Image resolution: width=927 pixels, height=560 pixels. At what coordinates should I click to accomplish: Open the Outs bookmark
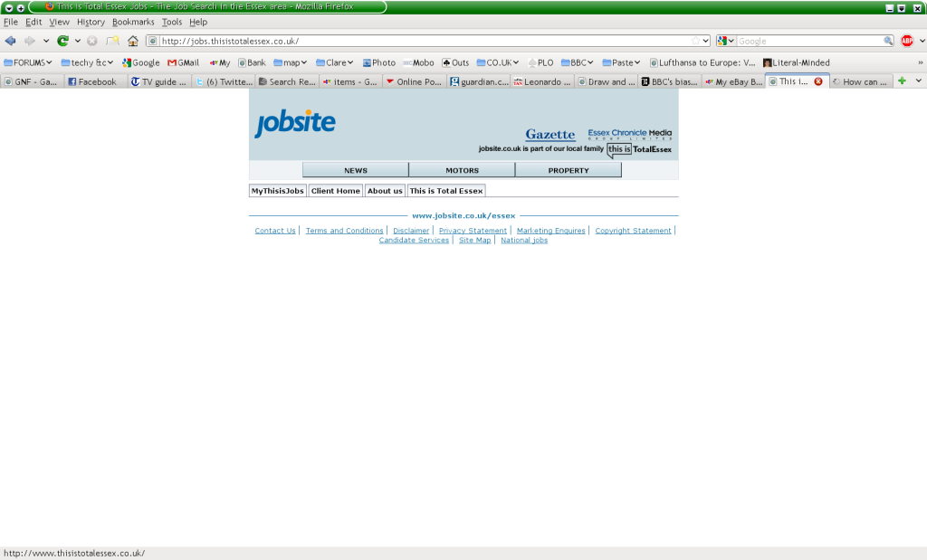point(455,62)
